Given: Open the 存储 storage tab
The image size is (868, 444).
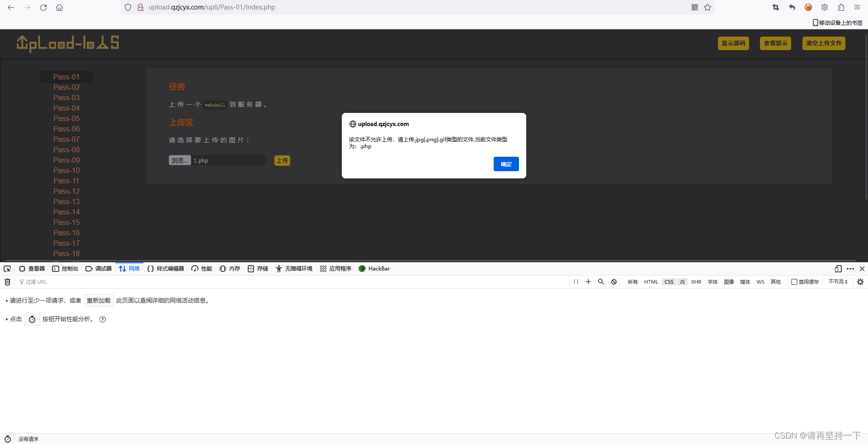Looking at the screenshot, I should (x=258, y=269).
